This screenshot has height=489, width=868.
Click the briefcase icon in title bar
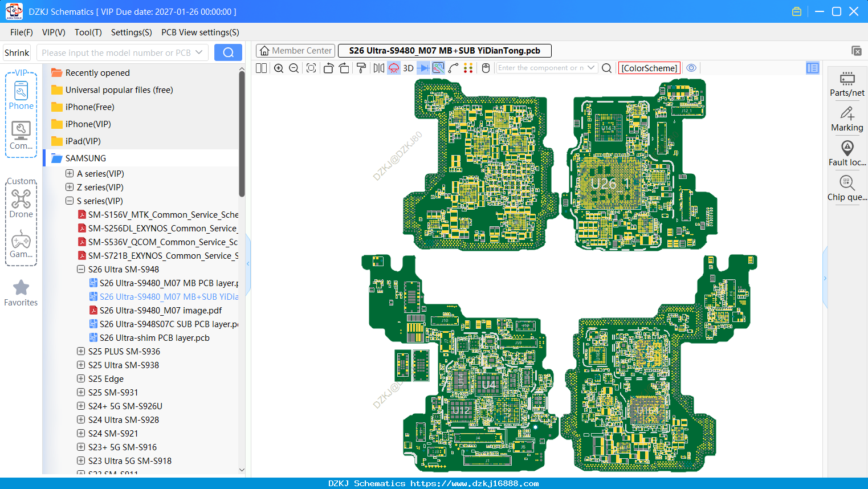click(797, 11)
